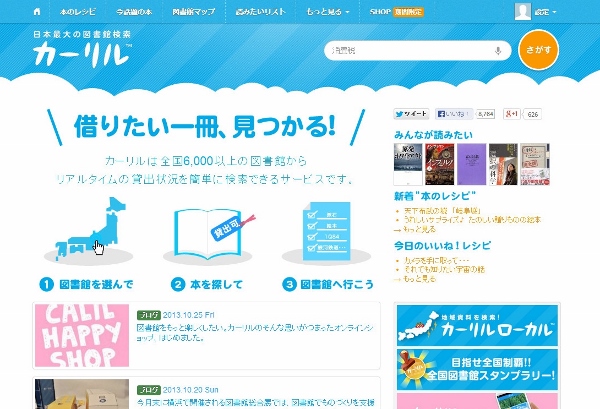600x409 pixels.
Task: Click the checklist document illustration
Action: tap(327, 233)
